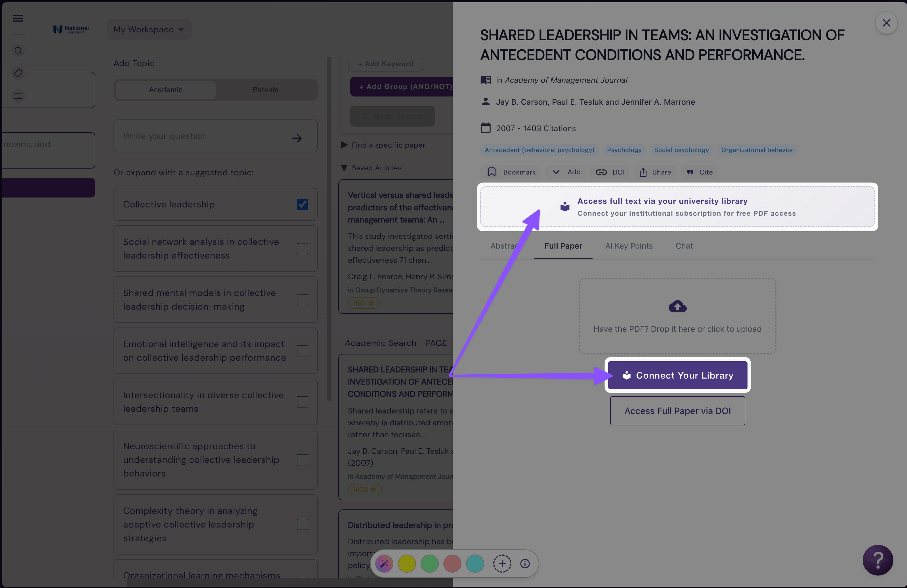Pick the teal highlight color
Image resolution: width=907 pixels, height=588 pixels.
point(475,564)
